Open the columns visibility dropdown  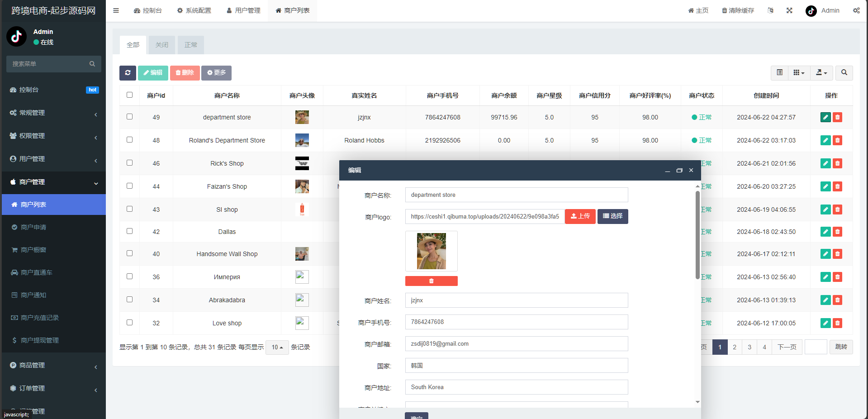(799, 73)
